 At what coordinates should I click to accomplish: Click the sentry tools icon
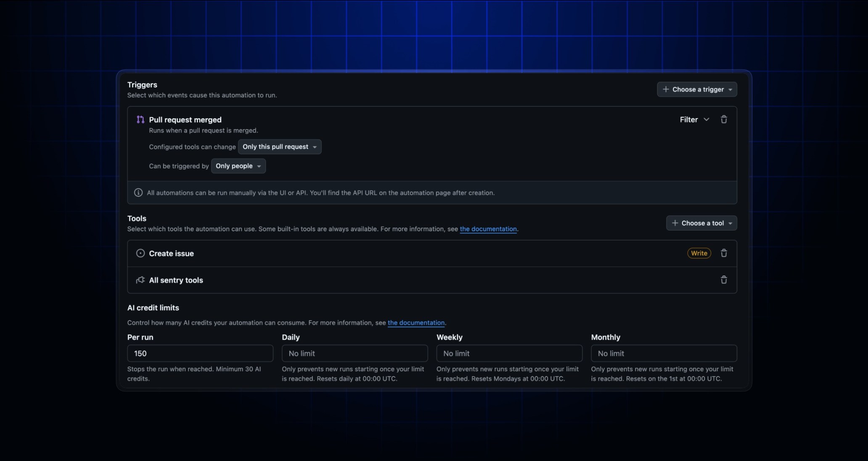coord(140,280)
